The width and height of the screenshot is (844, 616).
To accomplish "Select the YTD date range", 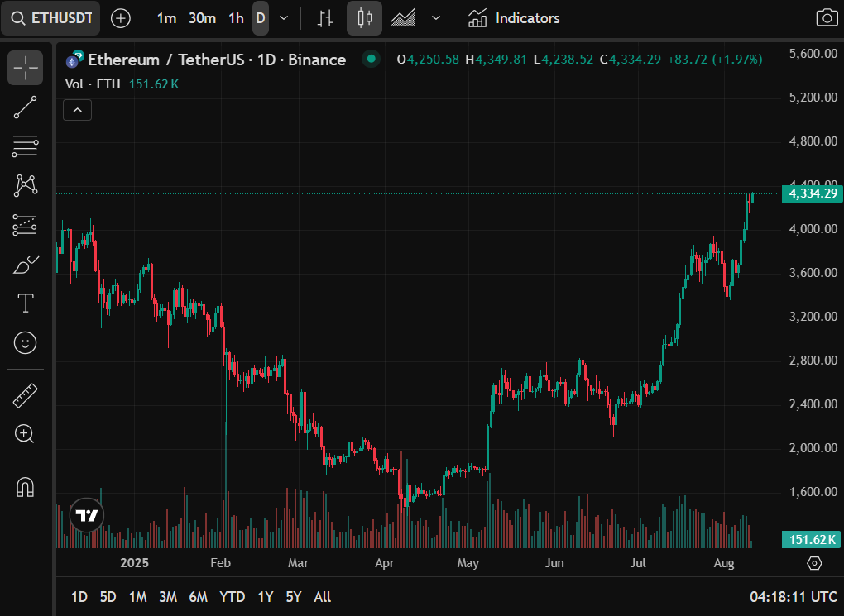I will [x=232, y=596].
